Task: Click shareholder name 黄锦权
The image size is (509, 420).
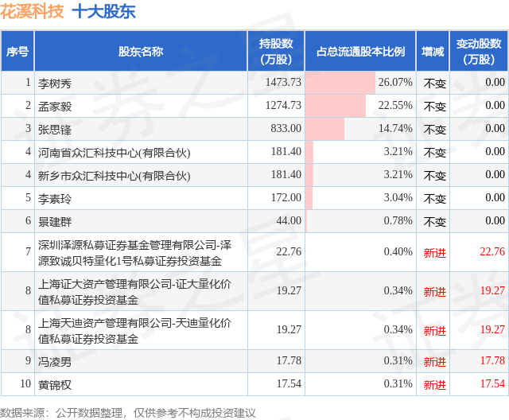Action: tap(55, 385)
